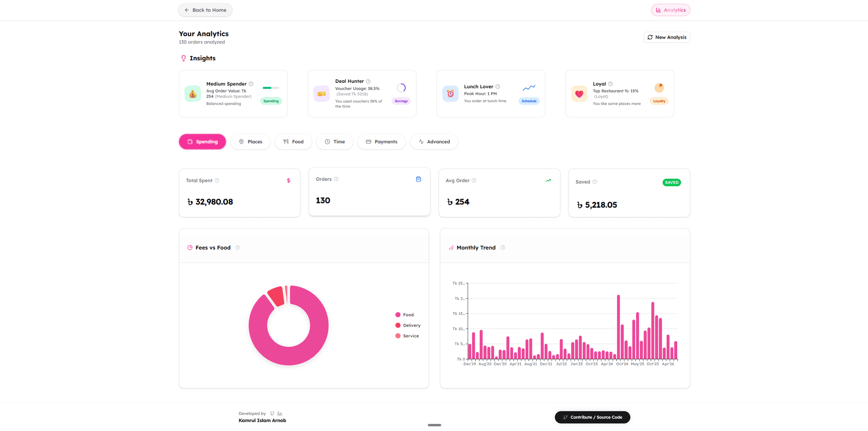Click the Medium Spender money bag icon
The width and height of the screenshot is (868, 431).
pos(193,94)
